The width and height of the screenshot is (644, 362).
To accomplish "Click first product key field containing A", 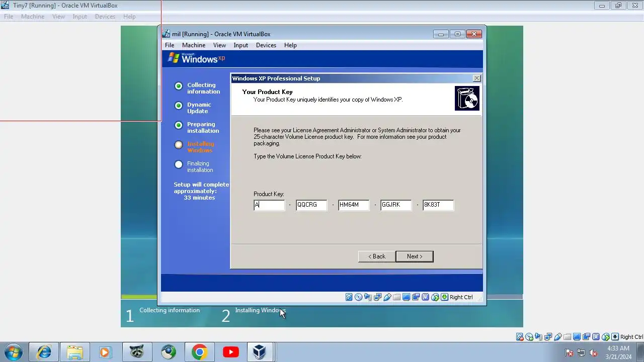I will click(269, 205).
